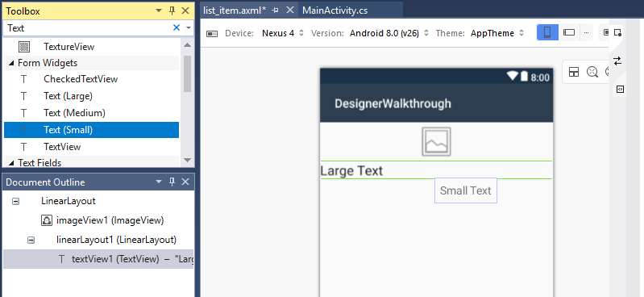The image size is (644, 297).
Task: Switch to Source code view icon
Action: point(620,90)
